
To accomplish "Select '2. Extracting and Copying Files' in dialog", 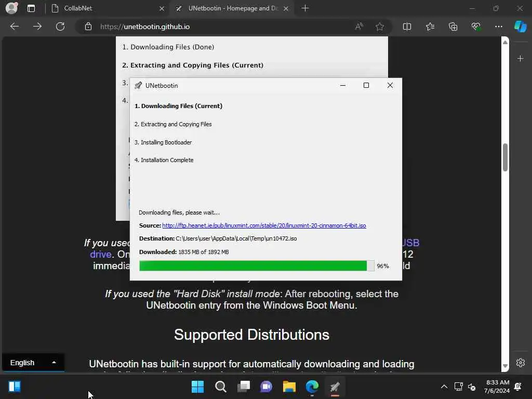I will click(173, 124).
